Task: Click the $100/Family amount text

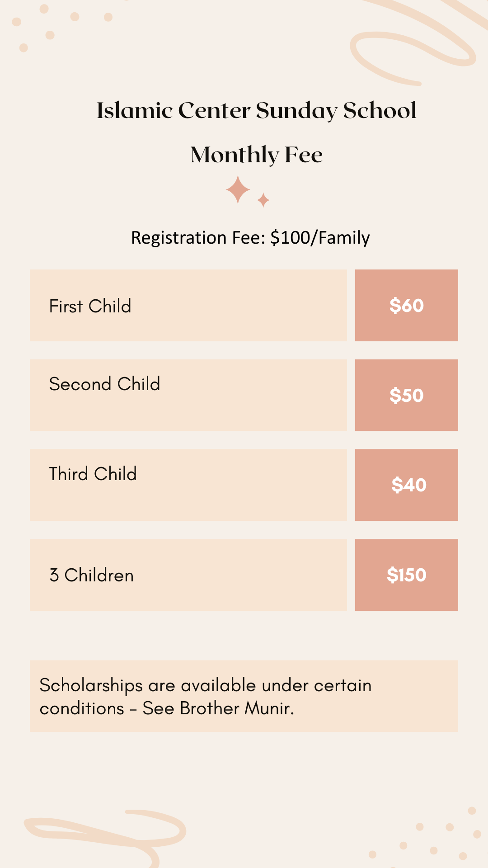Action: (320, 238)
